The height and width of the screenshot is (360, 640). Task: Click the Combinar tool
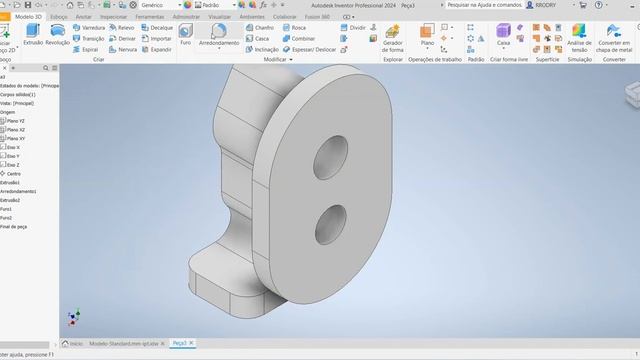299,38
